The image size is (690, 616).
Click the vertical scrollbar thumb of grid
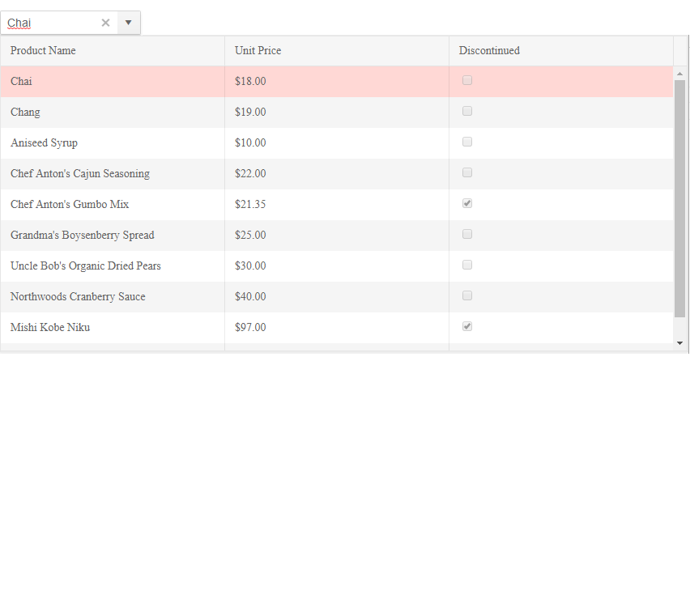tap(680, 198)
